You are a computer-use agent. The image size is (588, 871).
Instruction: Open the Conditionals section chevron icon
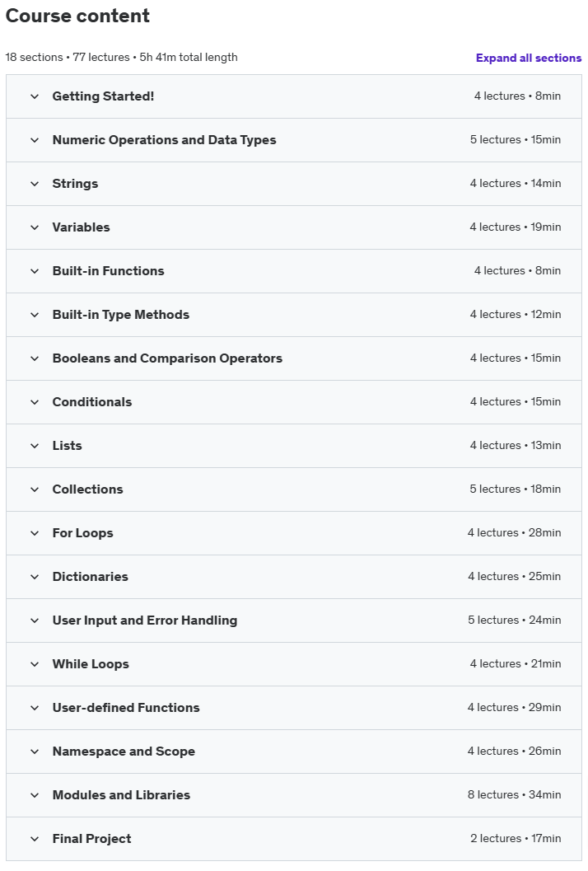[x=35, y=402]
